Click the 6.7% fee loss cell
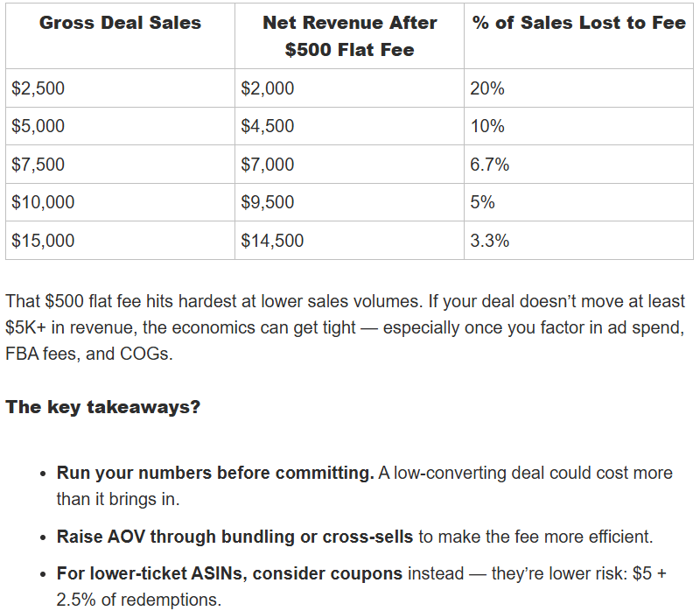 490,165
